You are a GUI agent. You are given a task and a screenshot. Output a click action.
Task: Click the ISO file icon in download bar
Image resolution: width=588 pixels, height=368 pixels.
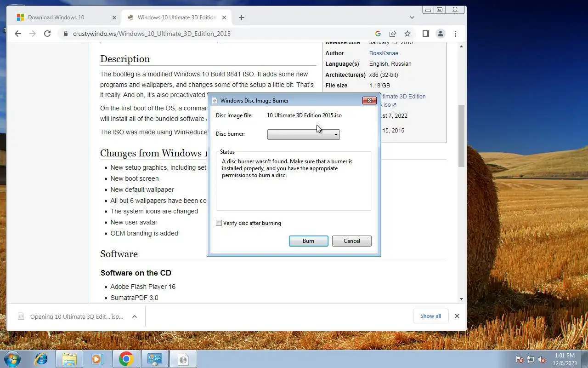21,316
